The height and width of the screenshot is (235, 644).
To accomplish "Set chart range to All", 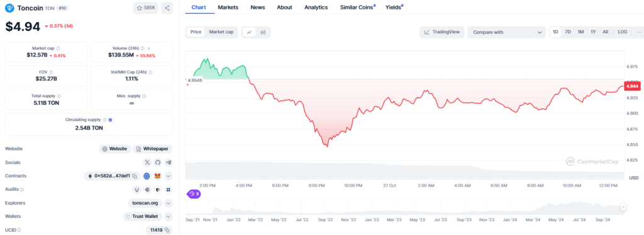I will (606, 32).
